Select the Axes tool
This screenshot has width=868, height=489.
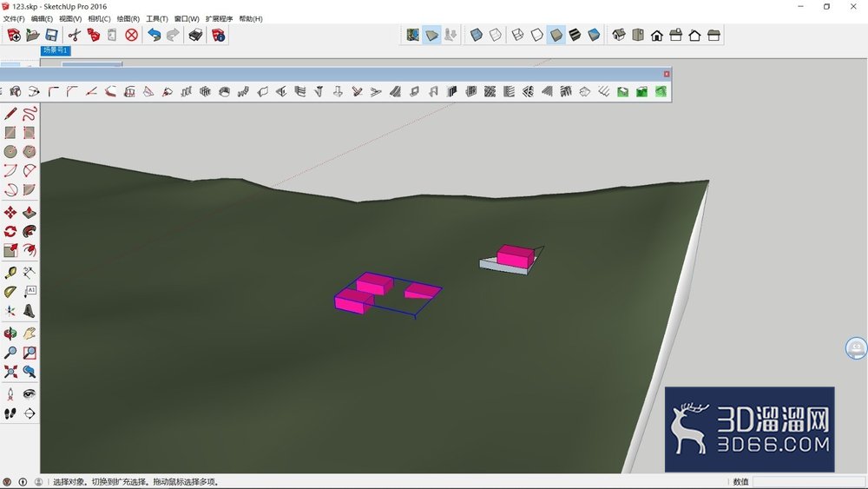pos(10,311)
